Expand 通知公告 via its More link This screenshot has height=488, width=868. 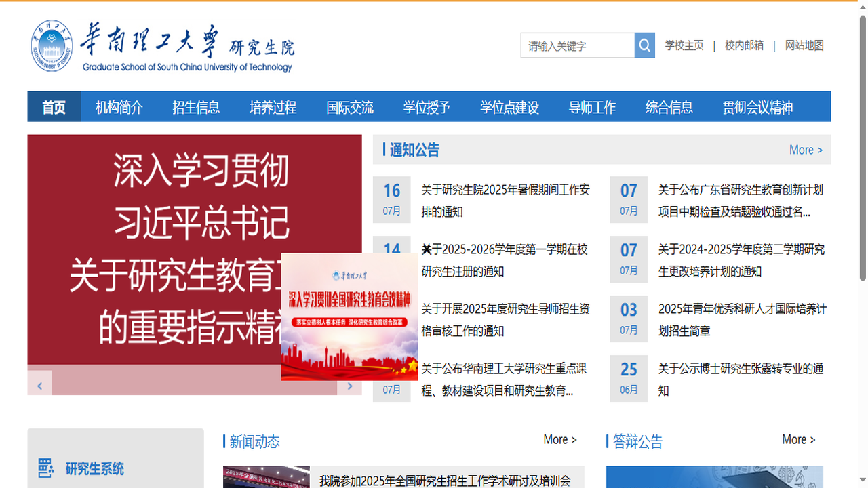point(806,149)
